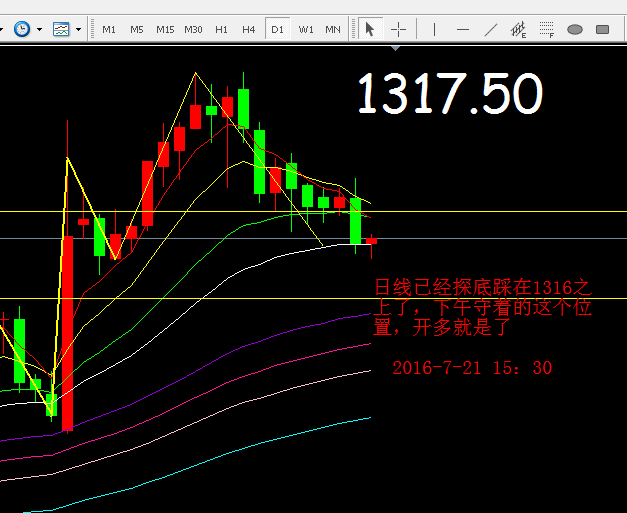This screenshot has height=513, width=627.
Task: Select the red Chinese annotation text
Action: tap(482, 307)
